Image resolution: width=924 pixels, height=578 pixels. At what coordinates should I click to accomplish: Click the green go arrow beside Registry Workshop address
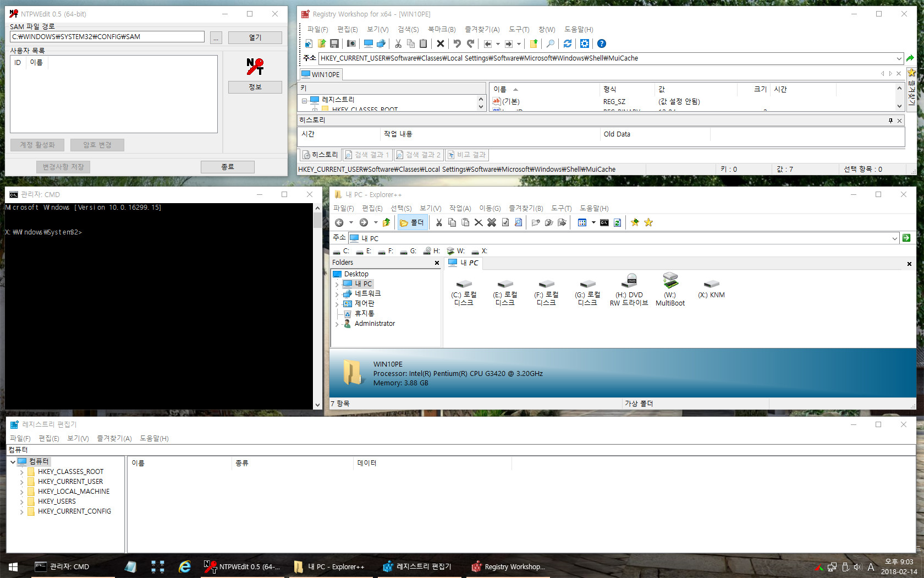910,58
